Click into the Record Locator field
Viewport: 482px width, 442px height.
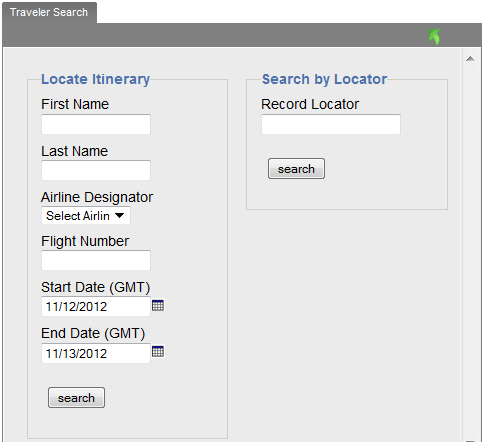point(331,124)
